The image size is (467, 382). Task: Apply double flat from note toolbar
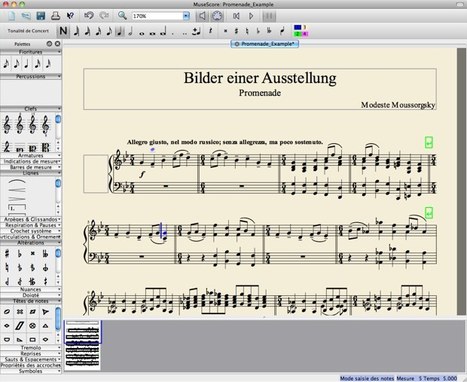(269, 31)
